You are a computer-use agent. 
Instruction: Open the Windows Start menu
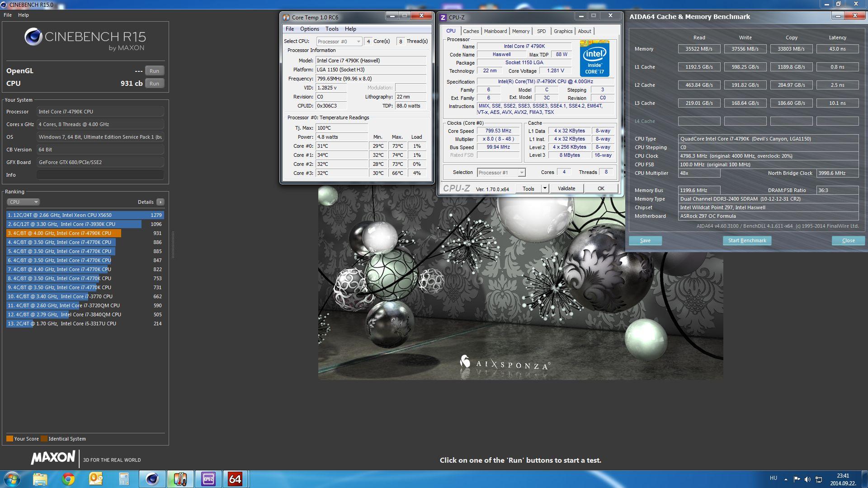pyautogui.click(x=11, y=479)
